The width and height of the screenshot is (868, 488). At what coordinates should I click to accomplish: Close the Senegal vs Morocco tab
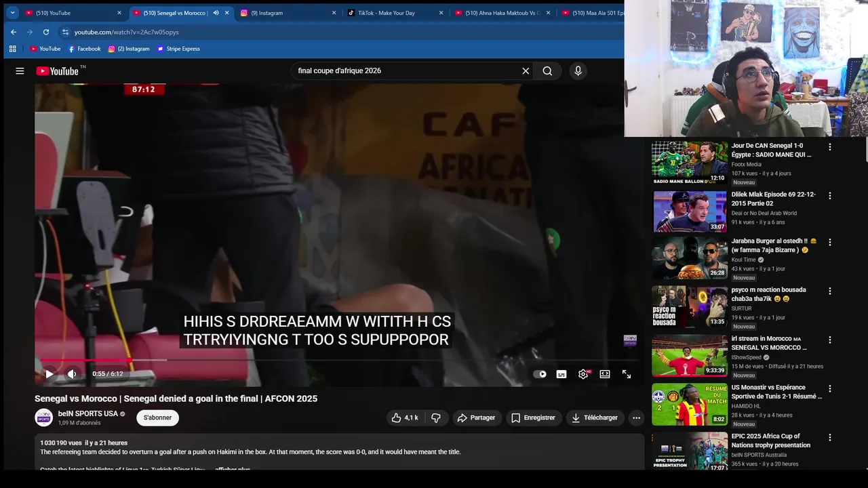[226, 13]
